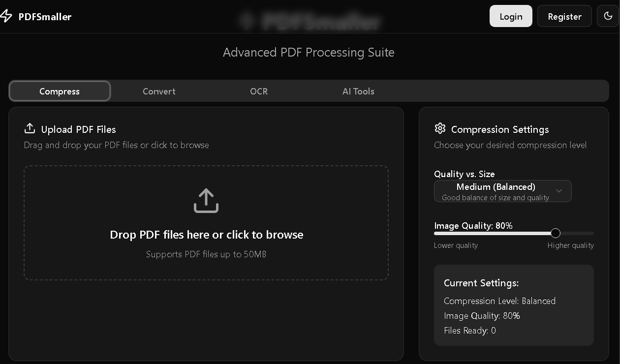Click the PDFSmaller brand name
The image size is (620, 364).
[x=45, y=16]
